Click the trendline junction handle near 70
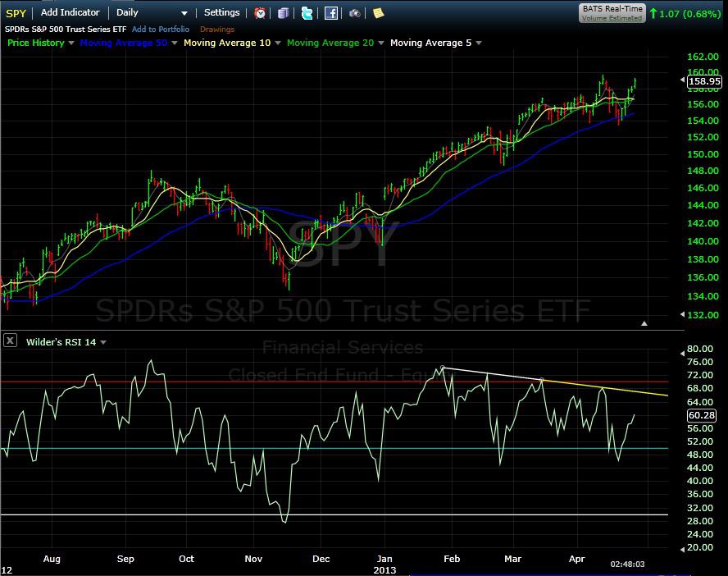This screenshot has width=728, height=576. point(542,380)
